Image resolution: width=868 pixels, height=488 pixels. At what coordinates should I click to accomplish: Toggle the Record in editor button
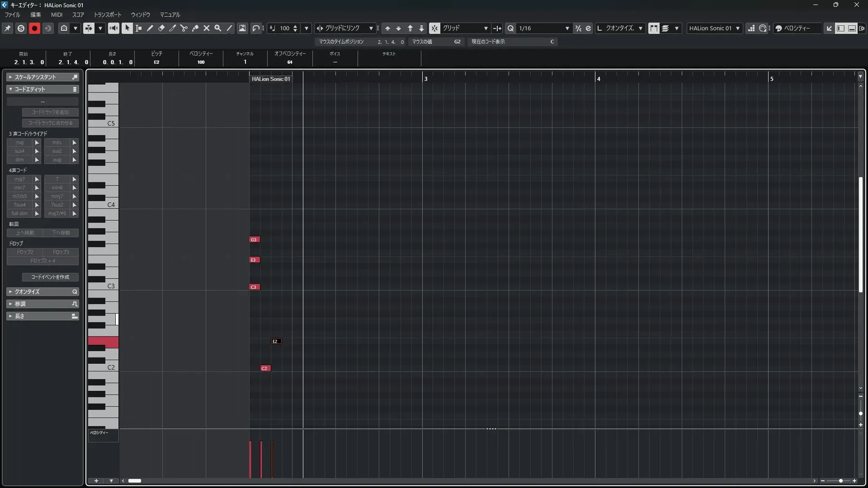click(x=34, y=28)
